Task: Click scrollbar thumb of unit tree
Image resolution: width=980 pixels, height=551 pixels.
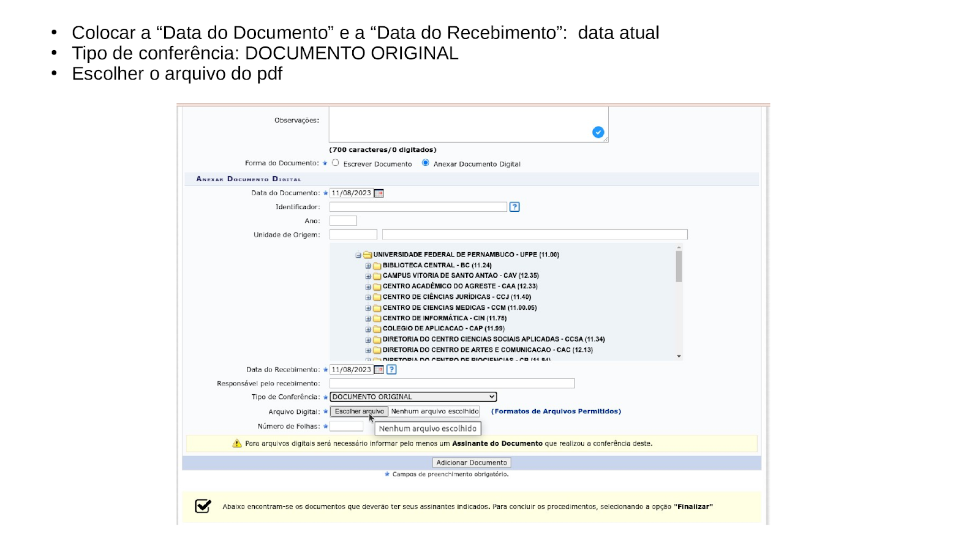Action: (x=679, y=266)
